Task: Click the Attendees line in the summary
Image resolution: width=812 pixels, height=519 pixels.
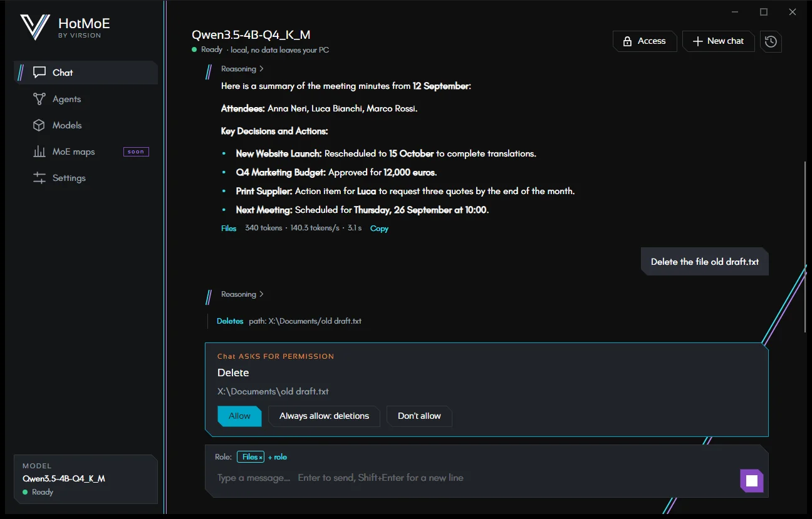Action: point(319,108)
